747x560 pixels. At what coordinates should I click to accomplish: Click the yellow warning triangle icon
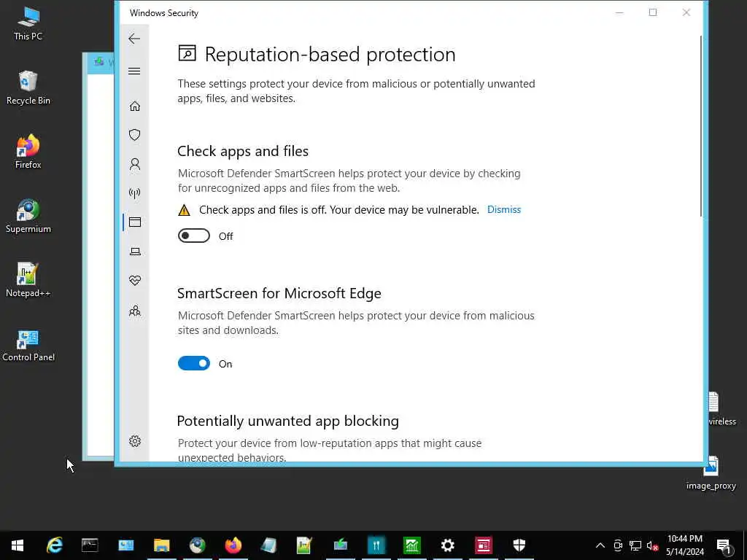184,210
